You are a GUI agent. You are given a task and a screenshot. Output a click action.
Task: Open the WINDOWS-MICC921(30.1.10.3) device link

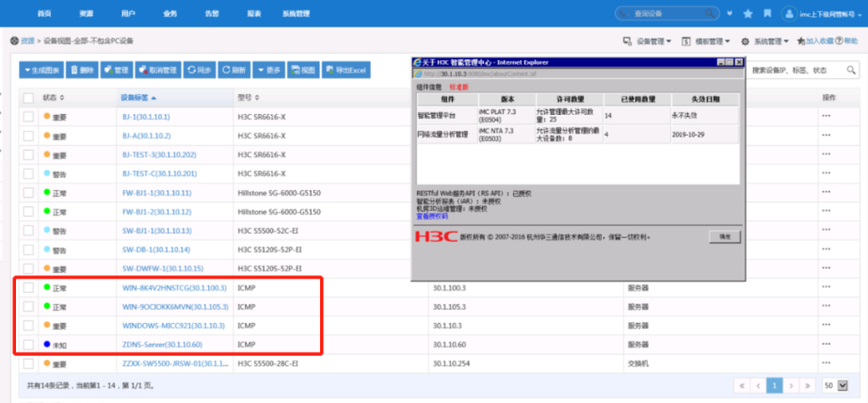pos(173,326)
